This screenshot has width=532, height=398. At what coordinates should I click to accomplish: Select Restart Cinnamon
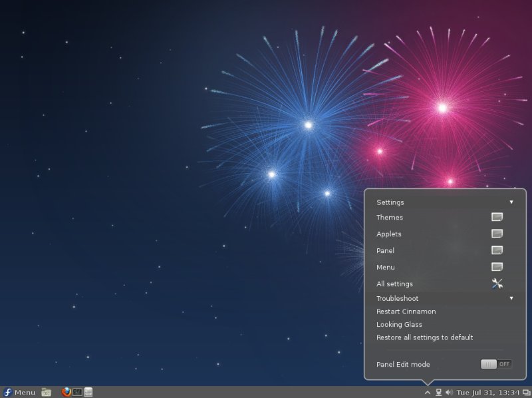(x=444, y=311)
